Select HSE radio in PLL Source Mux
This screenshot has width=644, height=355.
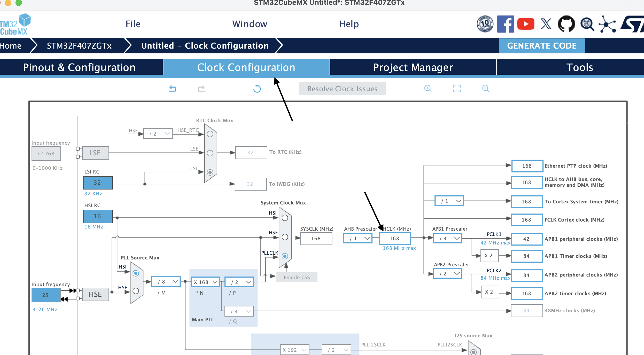[x=136, y=291]
